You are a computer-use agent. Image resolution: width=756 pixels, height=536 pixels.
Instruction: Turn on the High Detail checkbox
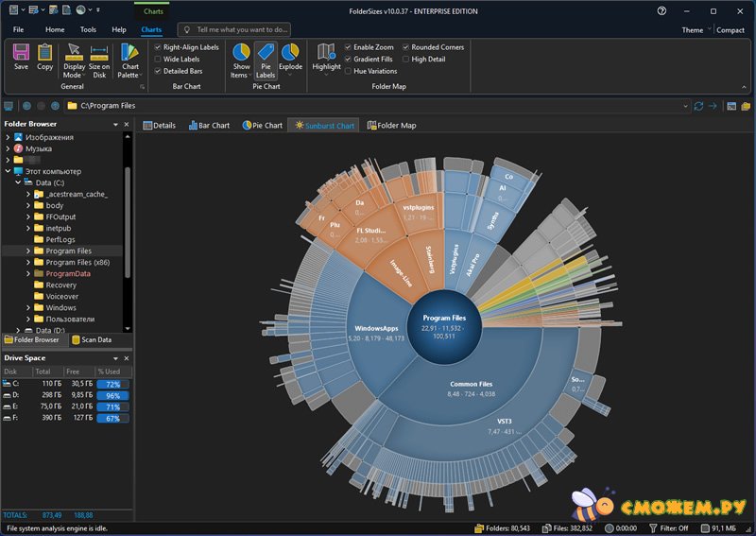[x=406, y=59]
